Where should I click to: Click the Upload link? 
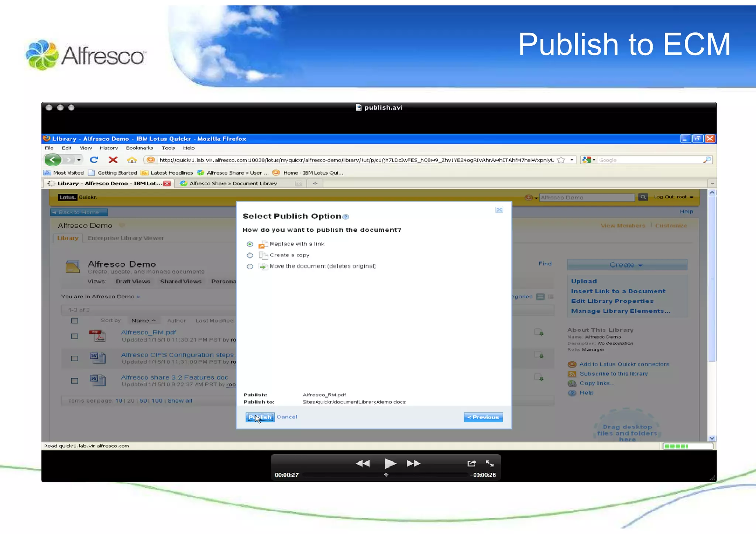coord(584,281)
